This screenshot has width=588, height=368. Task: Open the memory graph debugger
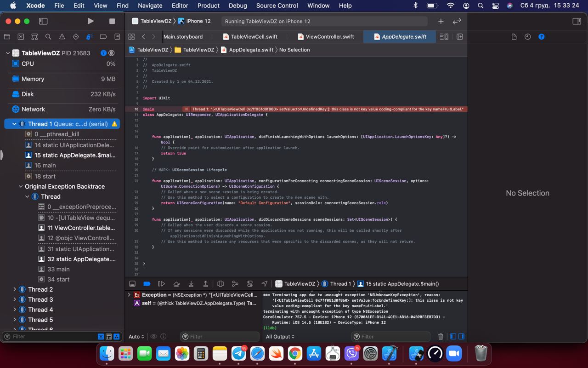[235, 284]
